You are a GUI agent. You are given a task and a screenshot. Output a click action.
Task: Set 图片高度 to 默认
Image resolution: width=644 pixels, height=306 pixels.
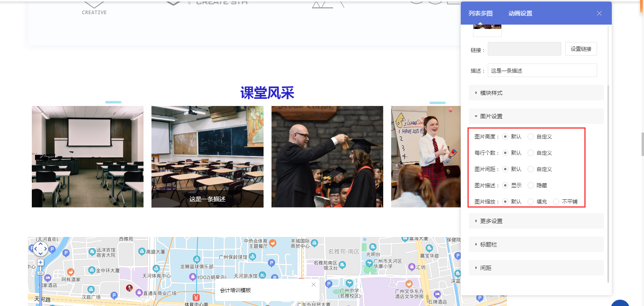505,137
